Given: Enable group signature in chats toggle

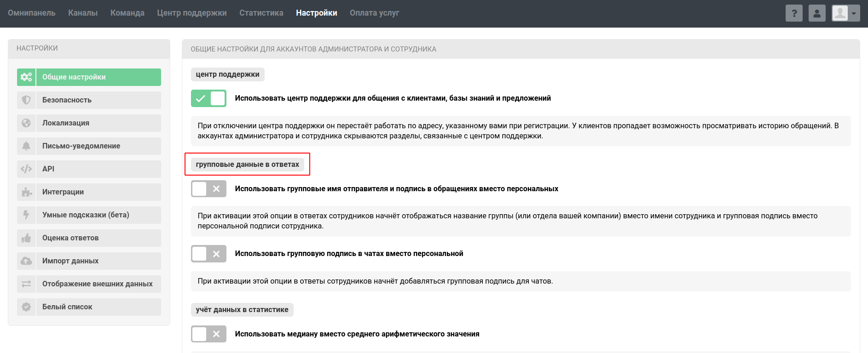Looking at the screenshot, I should click(208, 254).
